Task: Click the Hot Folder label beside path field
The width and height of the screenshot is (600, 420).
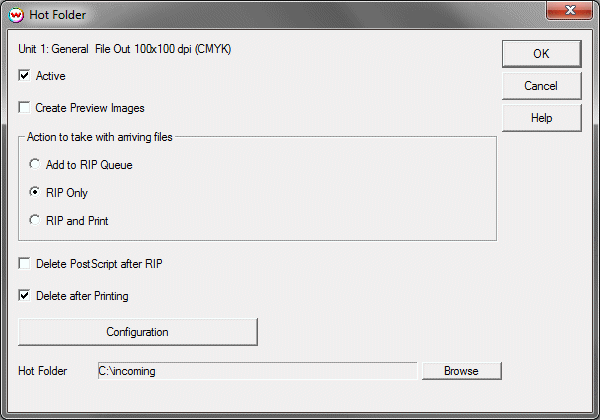Action: click(42, 371)
